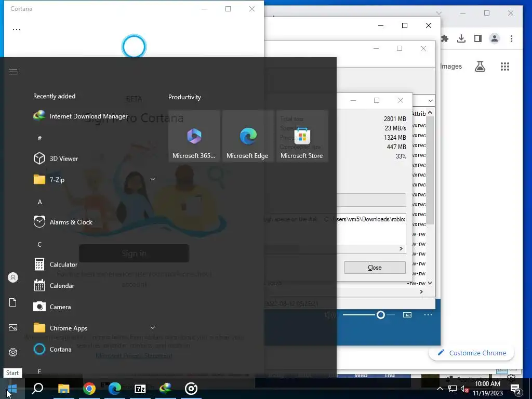Open Alarms & Clock app
This screenshot has width=532, height=399.
[x=63, y=222]
